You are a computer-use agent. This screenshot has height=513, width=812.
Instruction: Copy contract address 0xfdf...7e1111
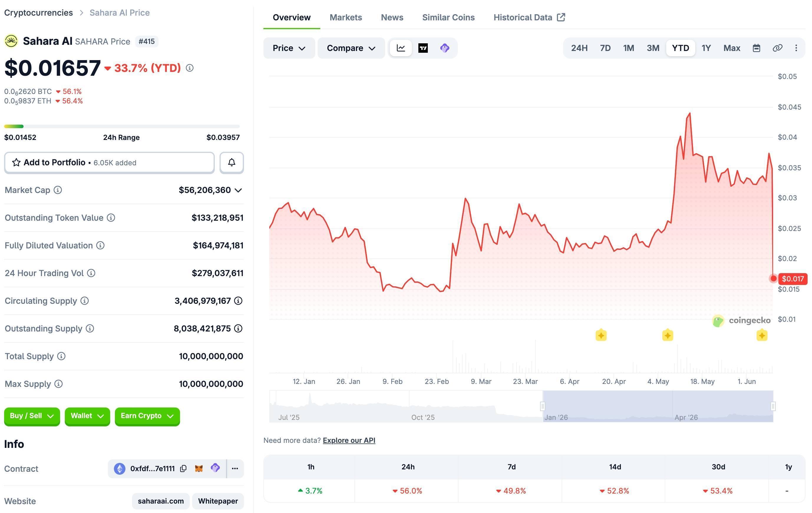[183, 469]
